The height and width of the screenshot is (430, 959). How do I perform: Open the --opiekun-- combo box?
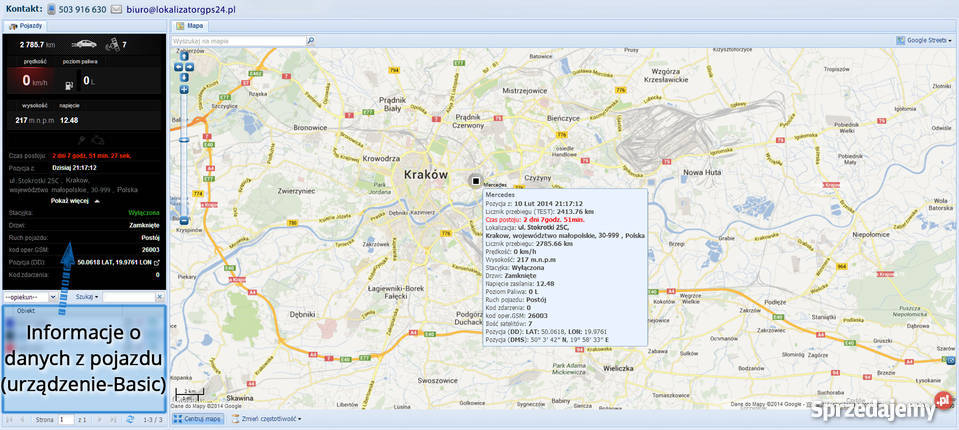pyautogui.click(x=31, y=297)
